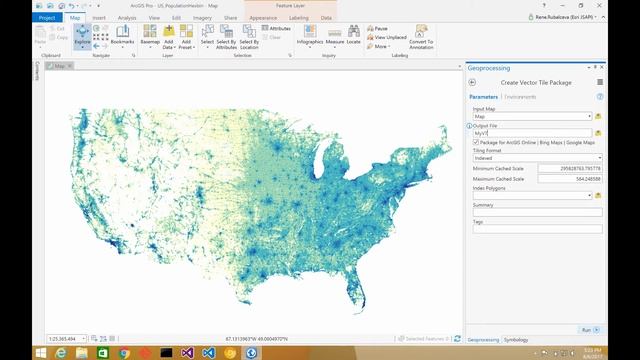Open the Basemap gallery
The height and width of the screenshot is (360, 640).
pos(150,36)
